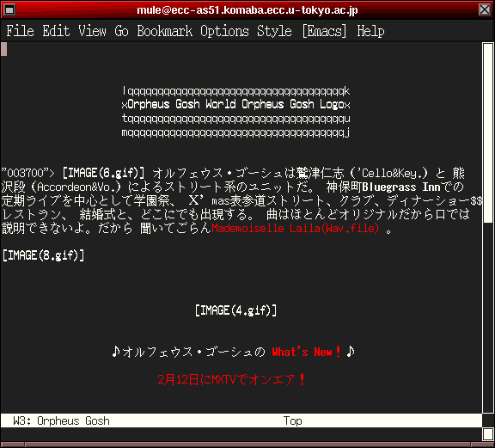495x448 pixels.
Task: Click the vertical scrollbar thumb on the right
Action: (488, 132)
